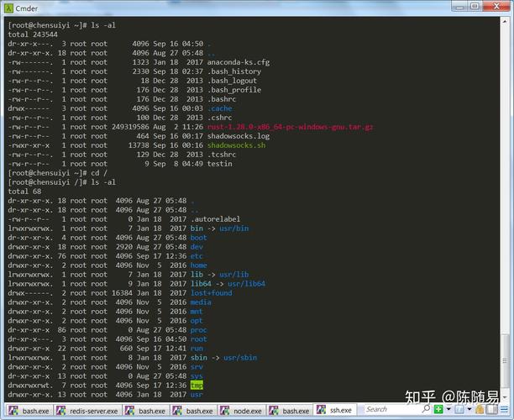Click the home directory name
Viewport: 514px width, 420px height.
coord(199,265)
